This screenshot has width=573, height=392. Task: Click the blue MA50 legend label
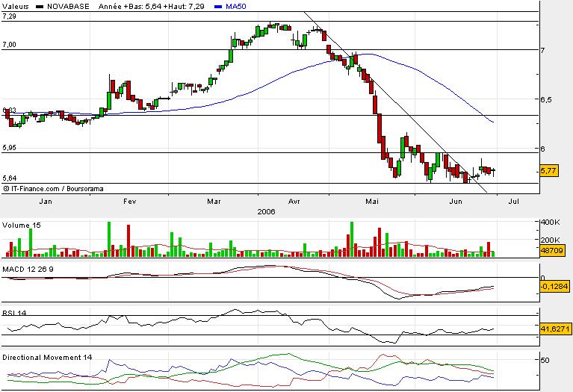point(236,6)
